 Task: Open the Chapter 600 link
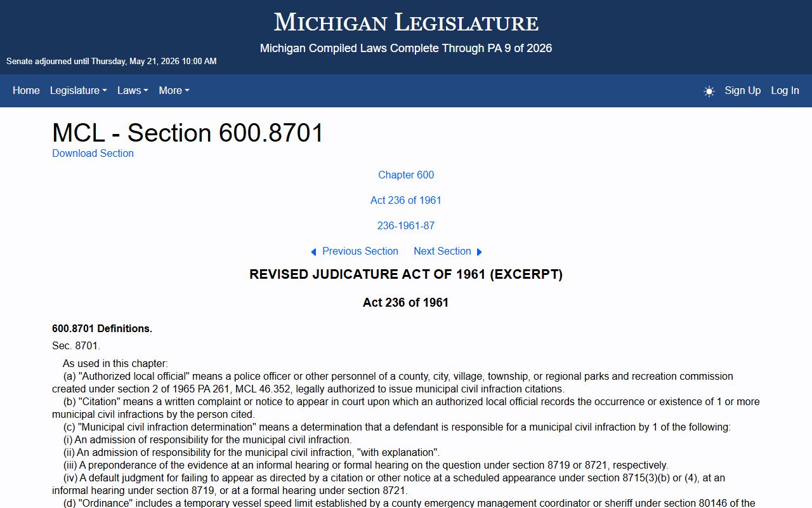406,175
